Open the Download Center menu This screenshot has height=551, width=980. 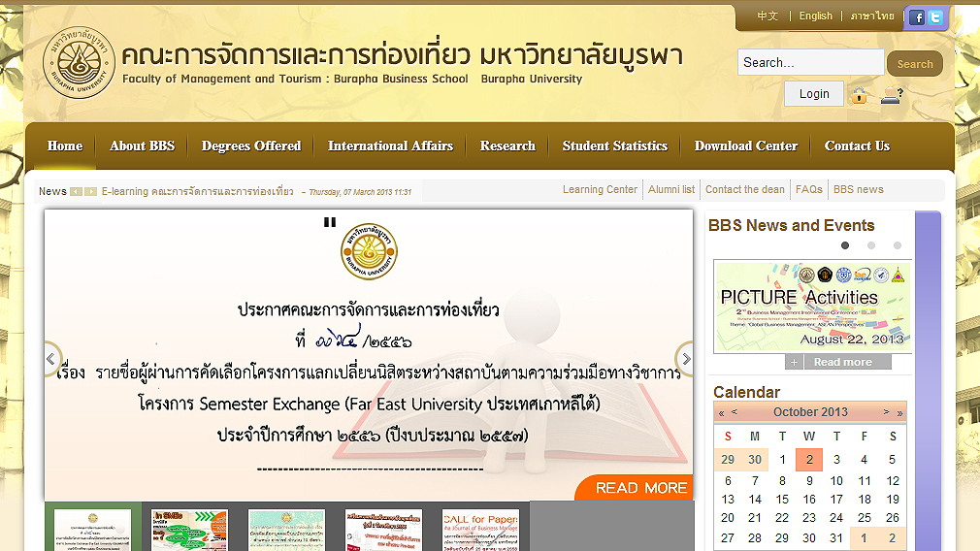click(x=745, y=146)
